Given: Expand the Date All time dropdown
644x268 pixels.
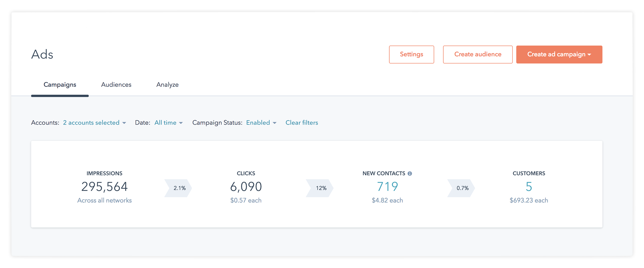Looking at the screenshot, I should pos(169,123).
